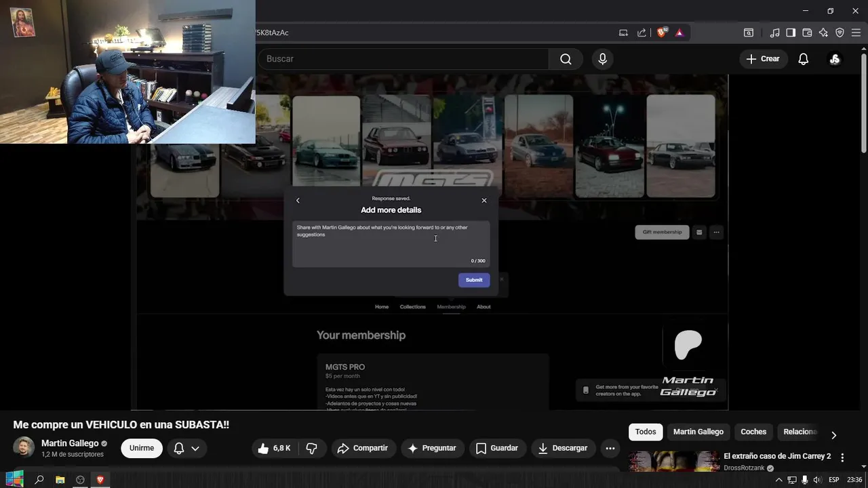Click the Compartir share button
The image size is (868, 488).
click(363, 448)
